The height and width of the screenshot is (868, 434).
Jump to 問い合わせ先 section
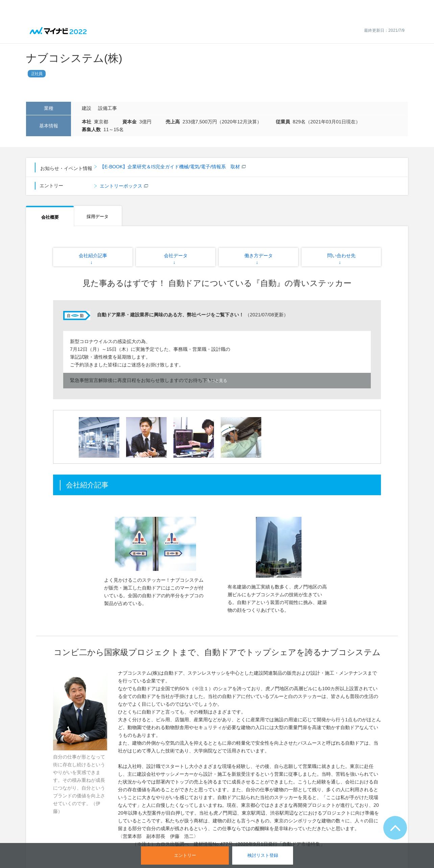[x=341, y=257]
